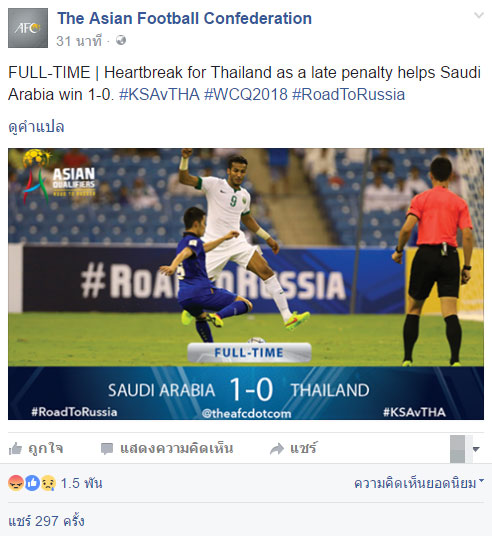Viewport: 492px width, 536px height.
Task: Click แสดงความคิดเห็น to comment
Action: click(x=167, y=448)
